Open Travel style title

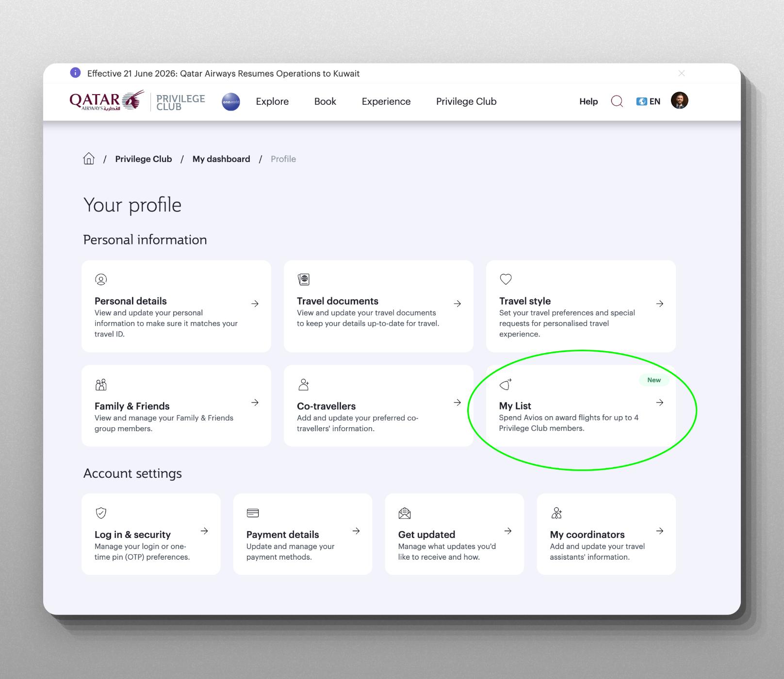[525, 301]
